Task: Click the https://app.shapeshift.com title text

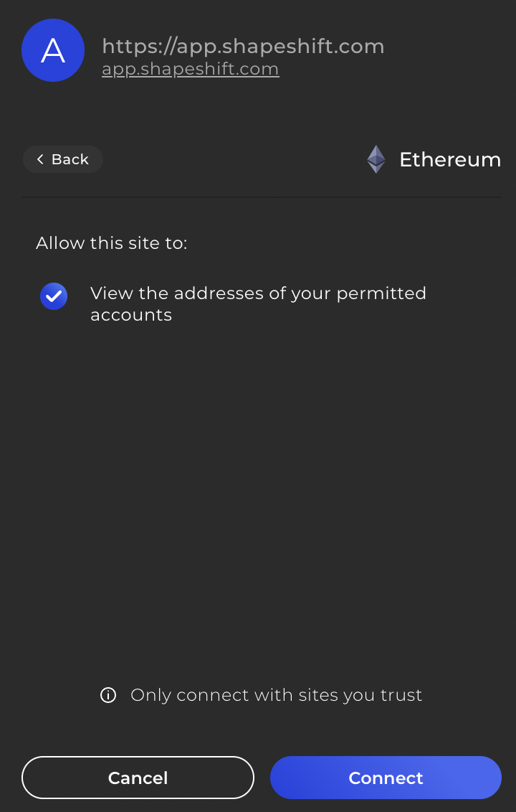Action: [243, 46]
